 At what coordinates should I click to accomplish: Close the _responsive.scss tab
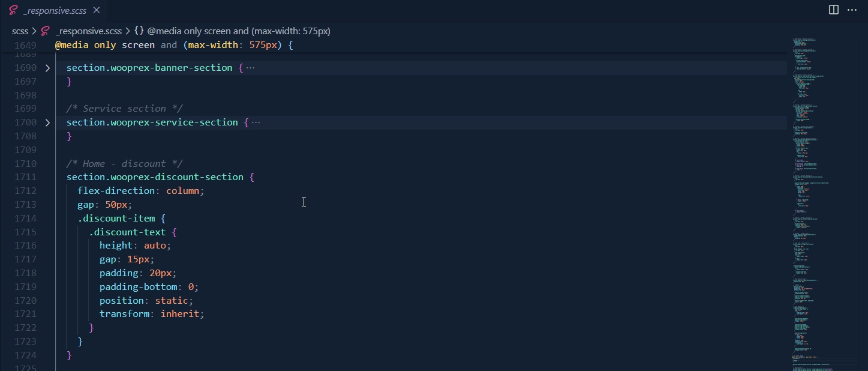coord(97,10)
